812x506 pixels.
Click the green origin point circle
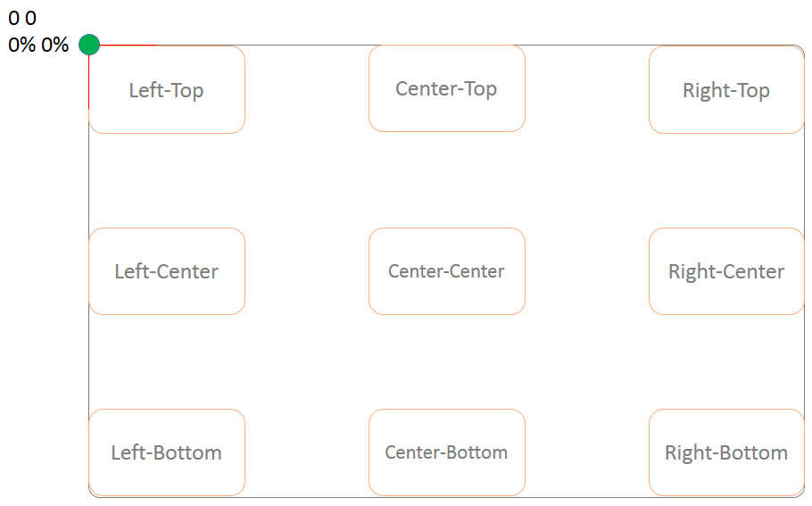pos(89,45)
